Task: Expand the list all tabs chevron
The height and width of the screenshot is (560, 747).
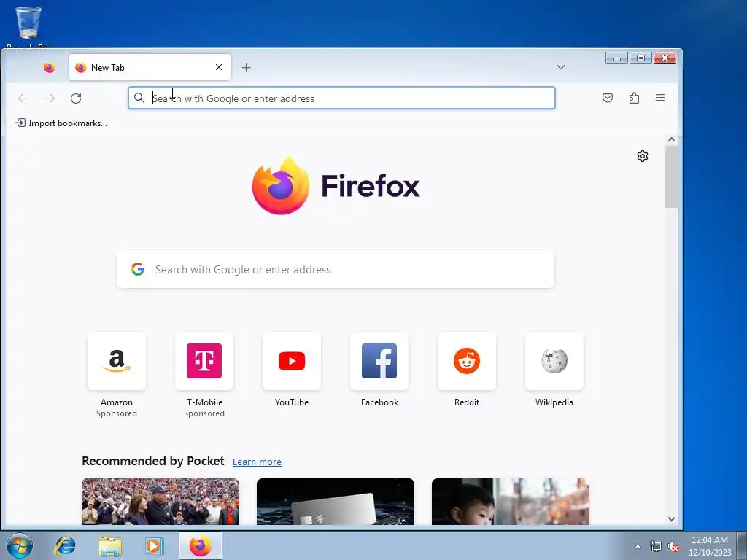Action: (x=561, y=67)
